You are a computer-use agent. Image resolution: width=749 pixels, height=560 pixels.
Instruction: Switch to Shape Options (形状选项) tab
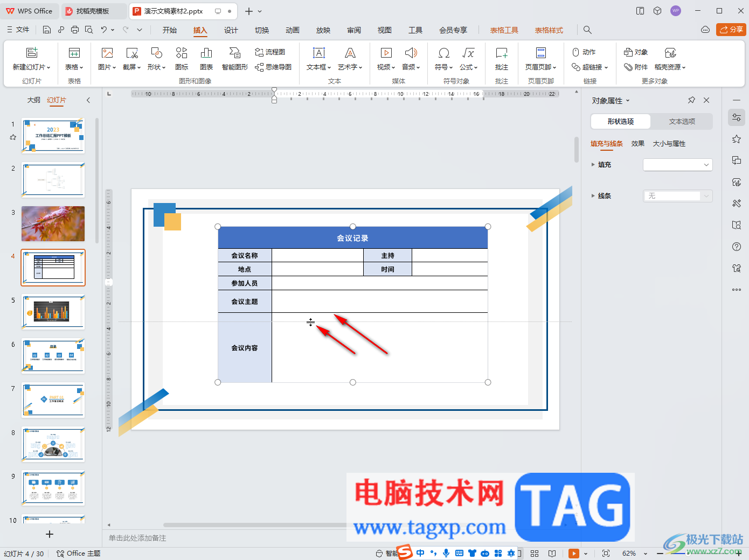[621, 122]
